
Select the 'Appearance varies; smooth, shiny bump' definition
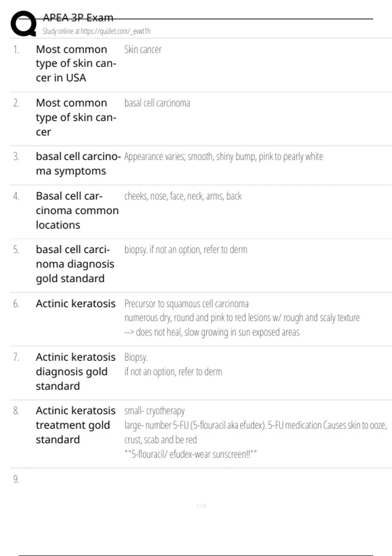[223, 157]
